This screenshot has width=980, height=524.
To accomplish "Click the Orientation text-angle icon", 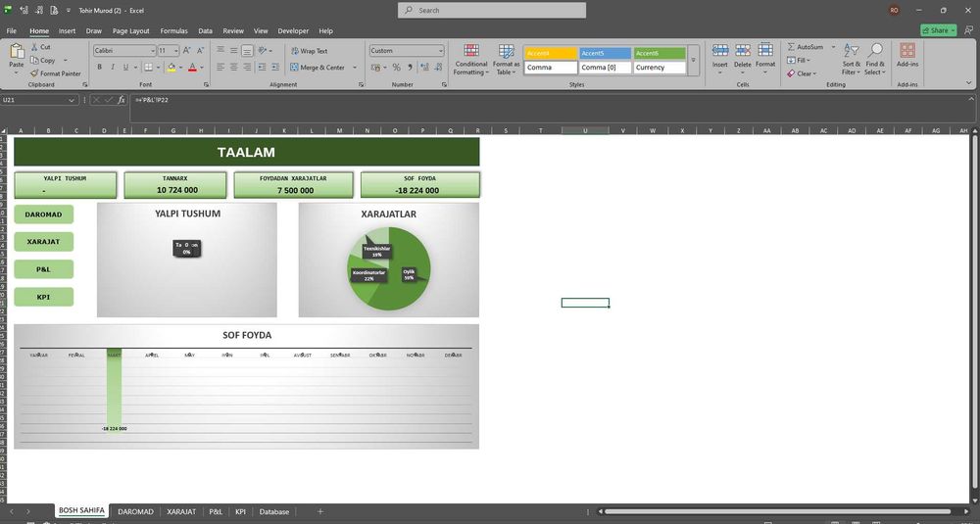I will pos(263,51).
